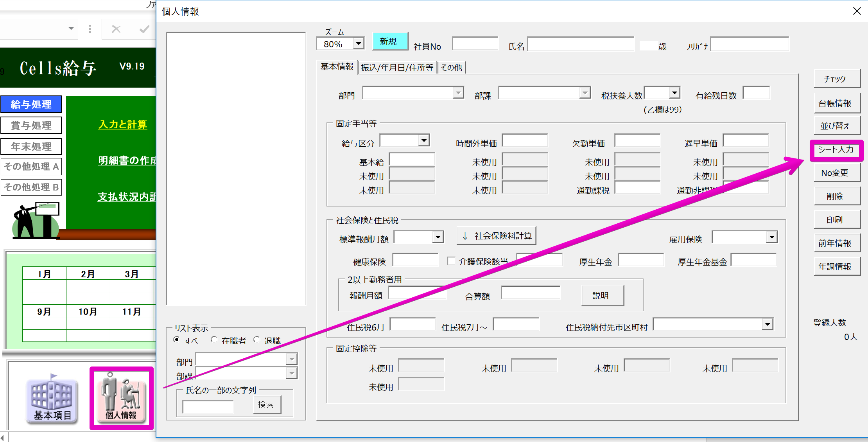Open 年調情報
This screenshot has width=868, height=442.
point(837,266)
